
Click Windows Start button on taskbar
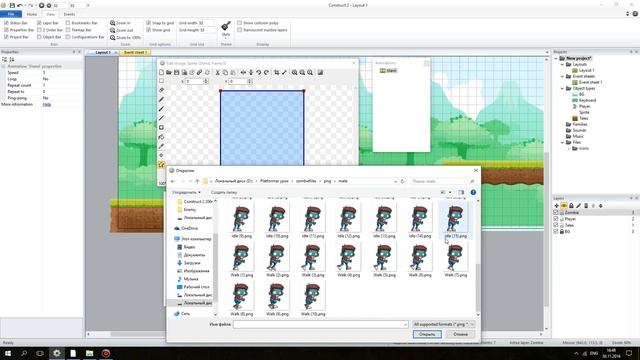(x=8, y=353)
